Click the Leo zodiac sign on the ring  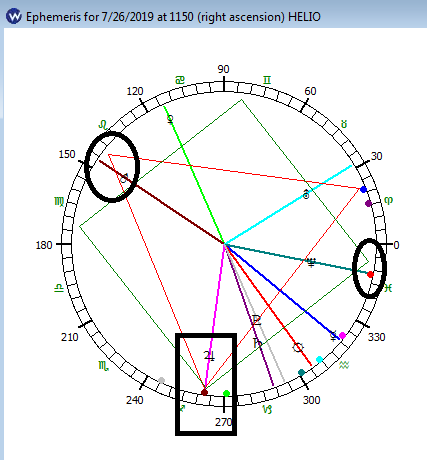click(103, 125)
